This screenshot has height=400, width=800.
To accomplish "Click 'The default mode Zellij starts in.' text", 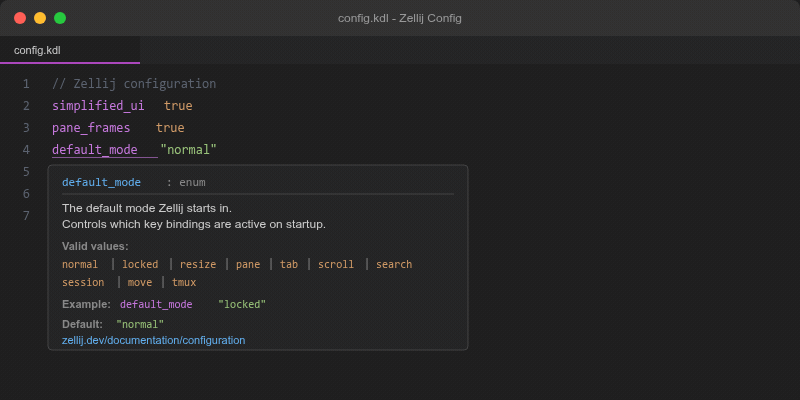I will pyautogui.click(x=147, y=208).
